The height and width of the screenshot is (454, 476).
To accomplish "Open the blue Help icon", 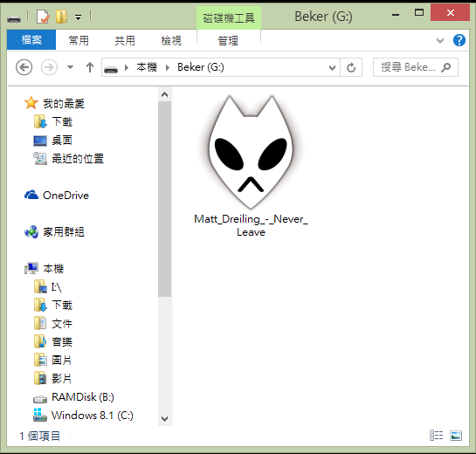I will tap(459, 40).
